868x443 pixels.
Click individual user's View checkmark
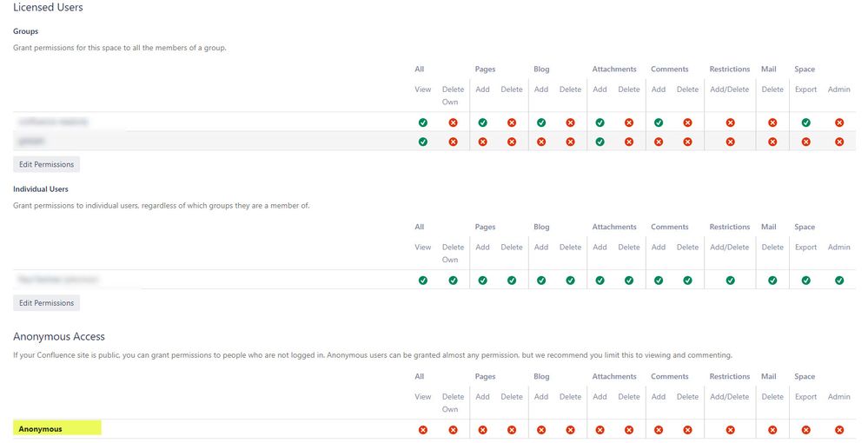pos(423,281)
